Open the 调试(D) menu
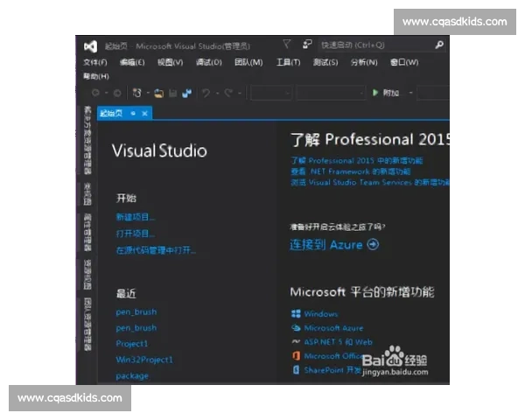This screenshot has width=525, height=420. (208, 62)
